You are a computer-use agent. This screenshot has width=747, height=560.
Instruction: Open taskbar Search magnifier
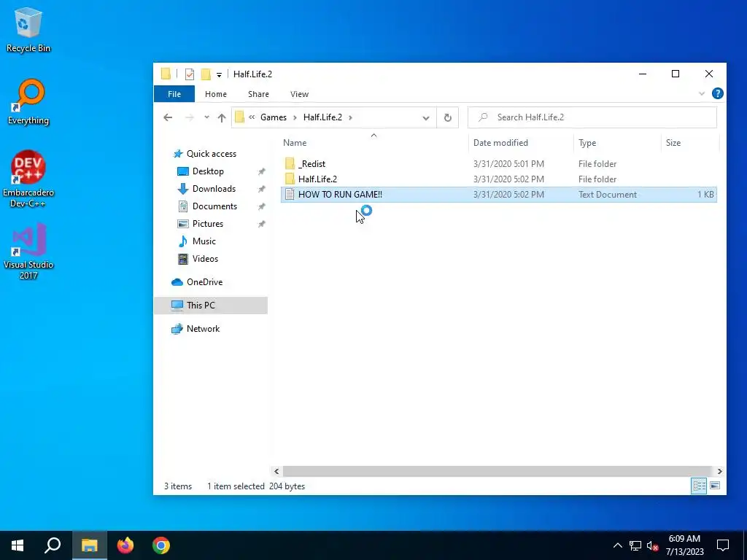coord(53,545)
